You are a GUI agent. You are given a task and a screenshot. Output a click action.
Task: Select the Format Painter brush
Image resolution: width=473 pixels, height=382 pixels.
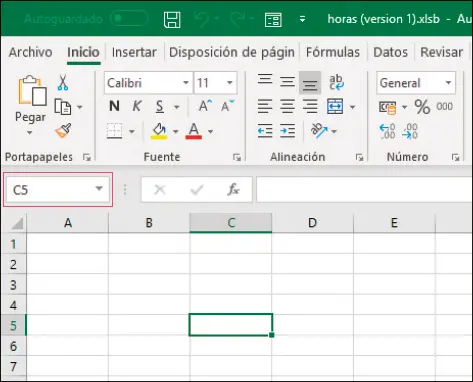63,131
